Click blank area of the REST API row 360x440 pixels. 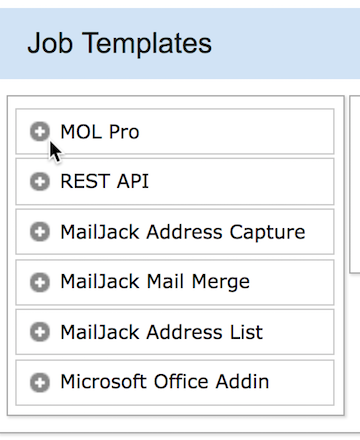pos(240,182)
